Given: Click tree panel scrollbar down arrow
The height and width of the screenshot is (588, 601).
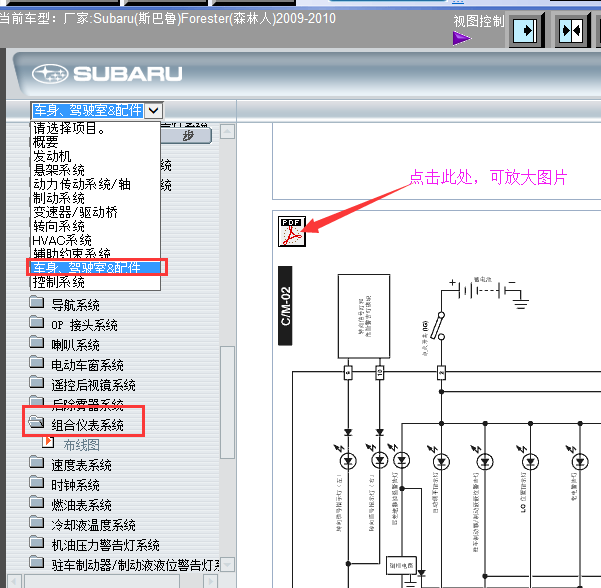Looking at the screenshot, I should (227, 565).
